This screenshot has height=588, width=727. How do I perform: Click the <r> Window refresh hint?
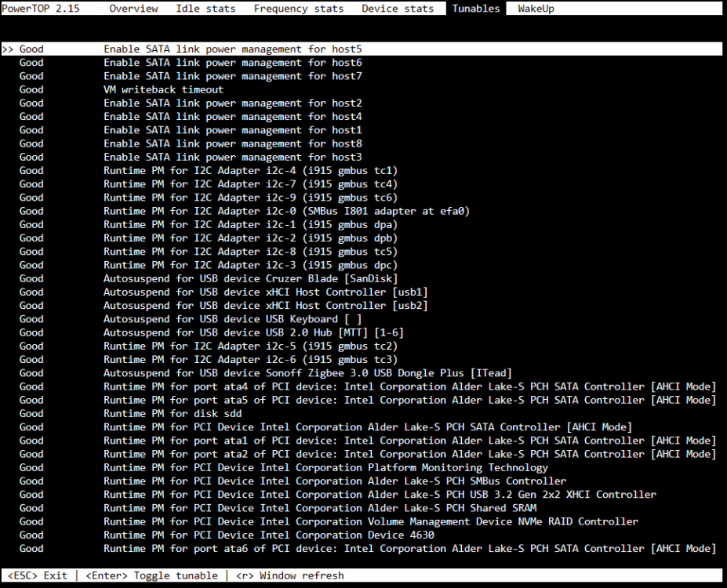[290, 575]
